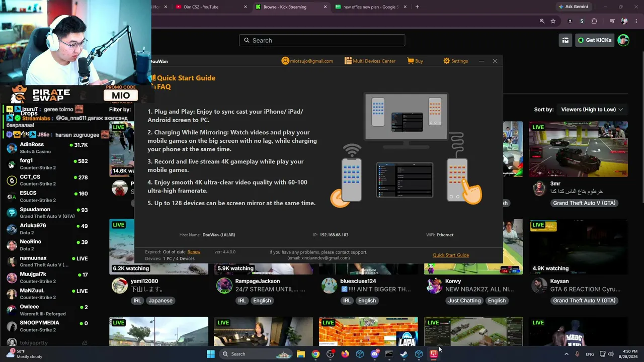Click the Japanese tag under yami12080
This screenshot has width=644, height=362.
(x=160, y=301)
